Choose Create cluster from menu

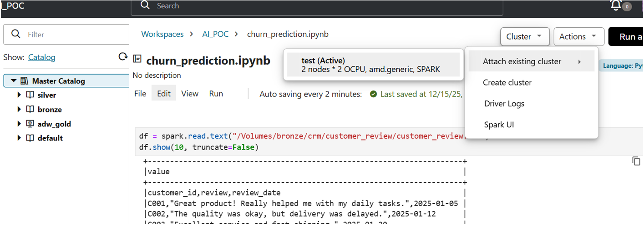(507, 83)
